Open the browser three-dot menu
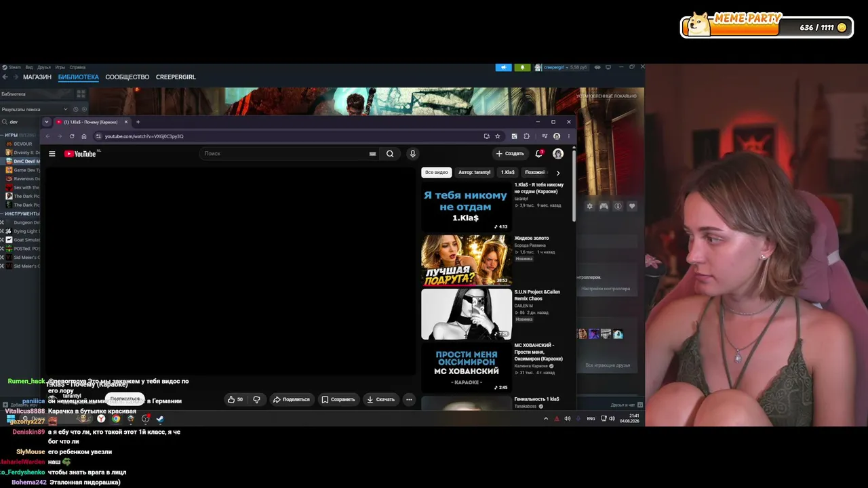The image size is (868, 488). 569,136
